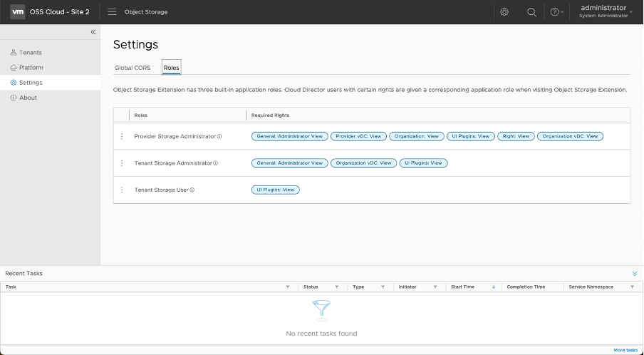This screenshot has width=644, height=355.
Task: Open actions menu for Provider Storage Administrator
Action: [122, 136]
